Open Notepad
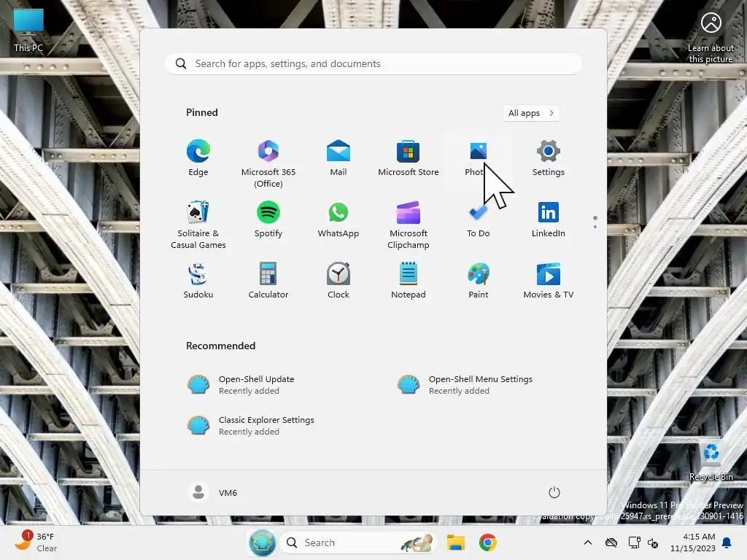Screen dimensions: 747x560 (409, 281)
